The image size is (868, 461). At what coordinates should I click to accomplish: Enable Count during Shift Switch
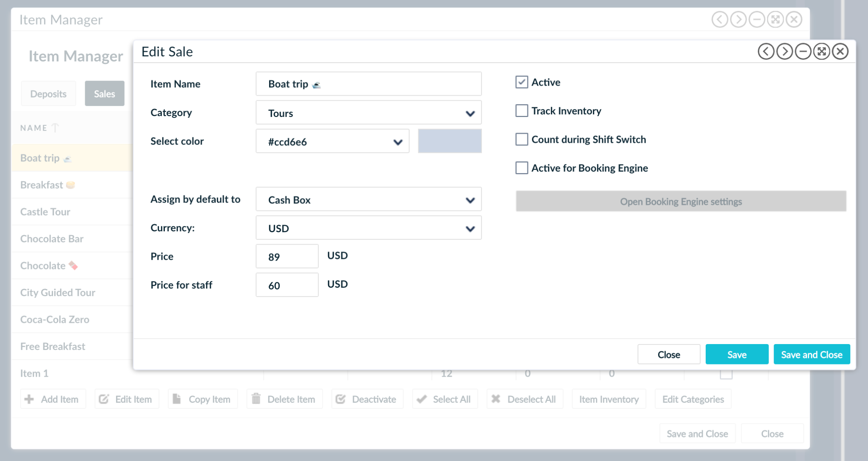pyautogui.click(x=521, y=139)
